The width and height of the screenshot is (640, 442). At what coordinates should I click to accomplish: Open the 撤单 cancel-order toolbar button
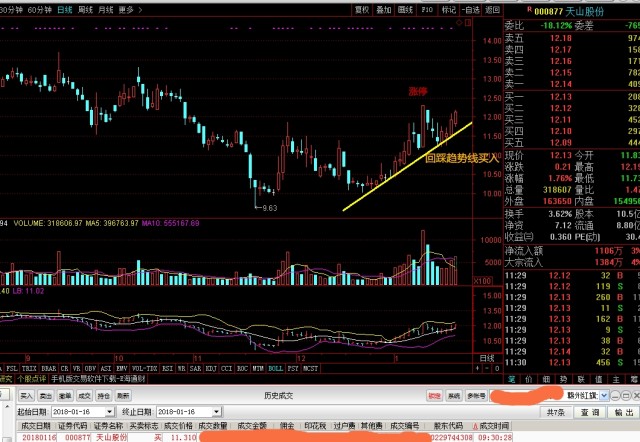65,395
